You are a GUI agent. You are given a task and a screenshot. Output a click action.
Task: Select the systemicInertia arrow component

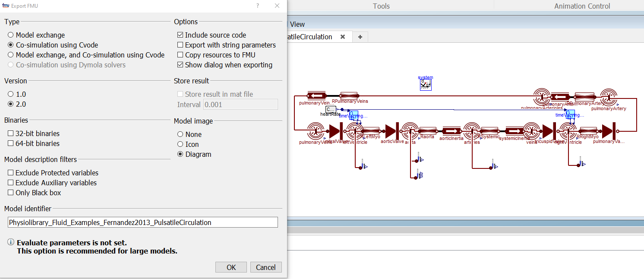click(x=514, y=131)
